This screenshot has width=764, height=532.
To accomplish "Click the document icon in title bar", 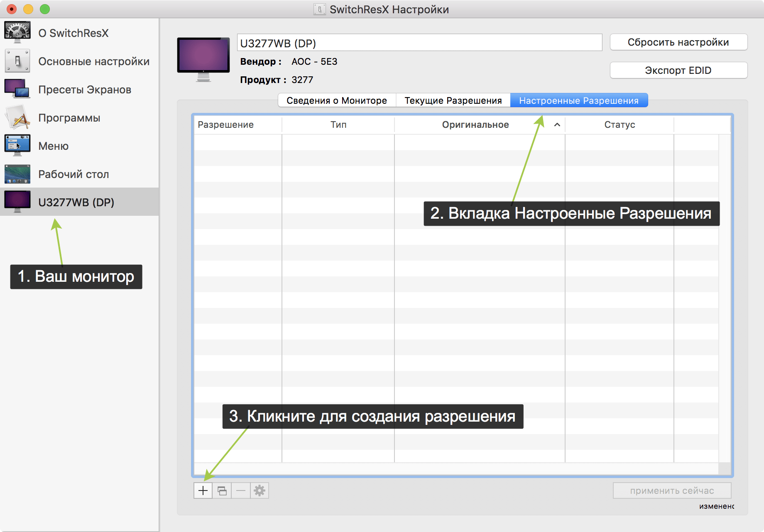I will pos(319,9).
